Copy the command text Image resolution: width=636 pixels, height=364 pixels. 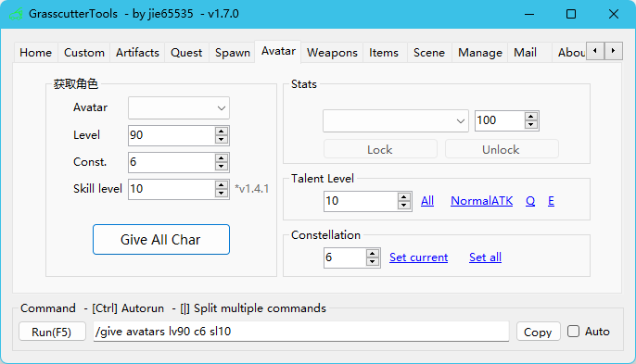pyautogui.click(x=538, y=332)
